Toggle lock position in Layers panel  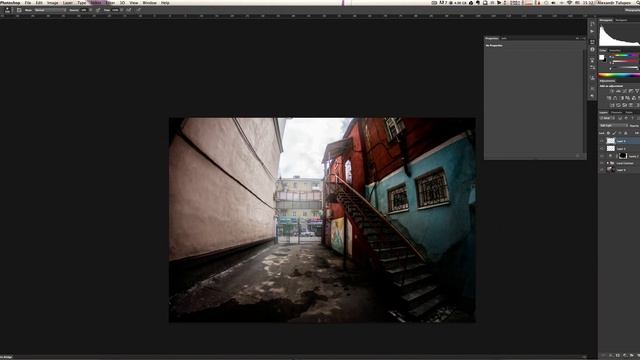[x=620, y=133]
